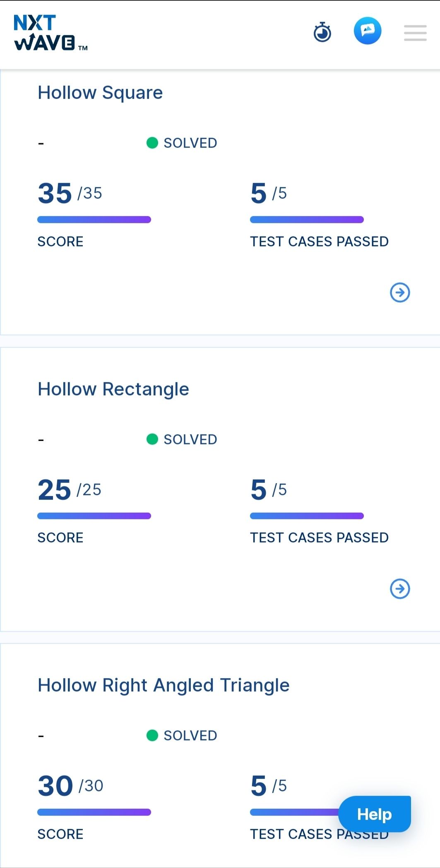Click Hollow Rectangle score progress bar

[94, 516]
